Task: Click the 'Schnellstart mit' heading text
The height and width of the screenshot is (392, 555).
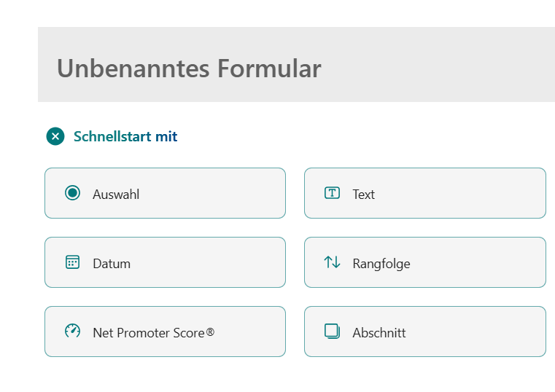Action: 125,136
